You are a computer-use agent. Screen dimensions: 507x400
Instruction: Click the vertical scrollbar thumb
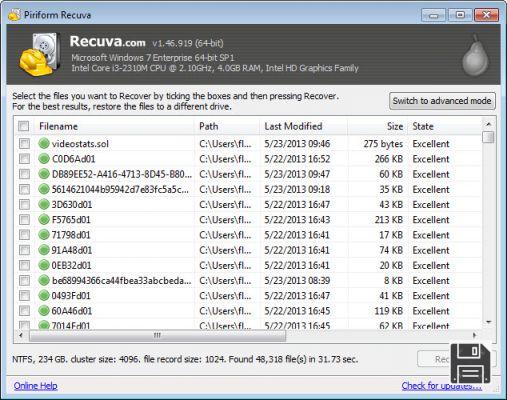(489, 137)
